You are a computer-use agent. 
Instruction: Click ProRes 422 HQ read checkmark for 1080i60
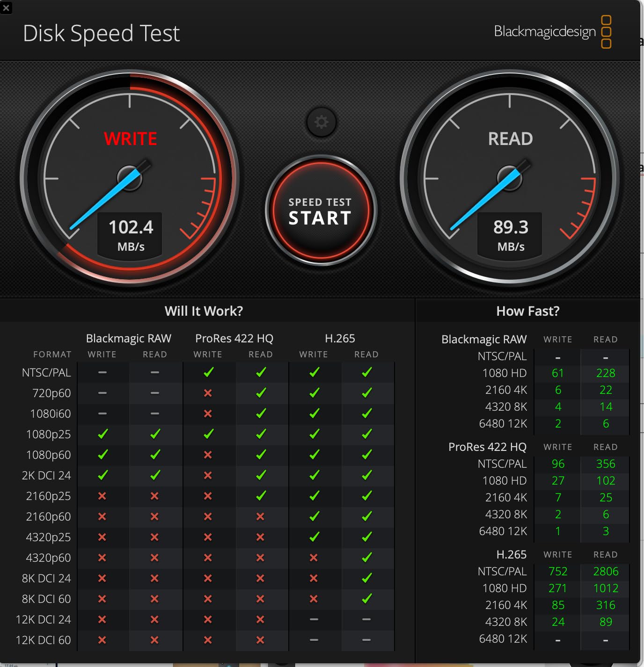point(261,413)
